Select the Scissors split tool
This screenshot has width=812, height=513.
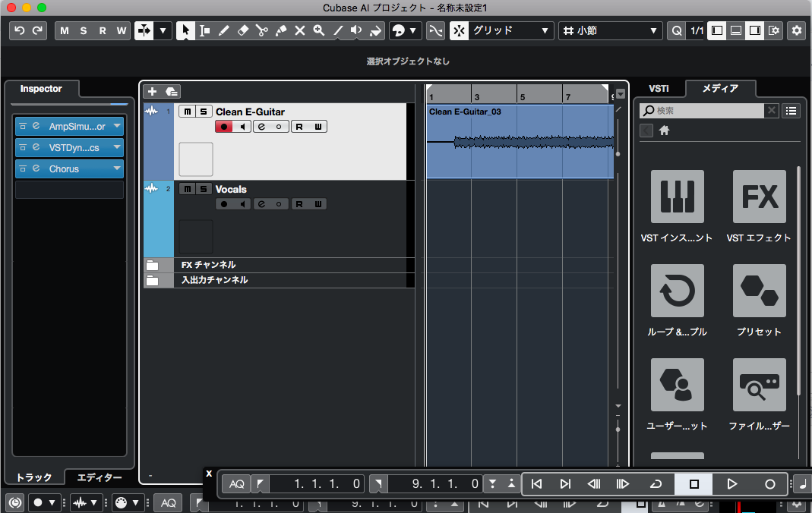[262, 30]
